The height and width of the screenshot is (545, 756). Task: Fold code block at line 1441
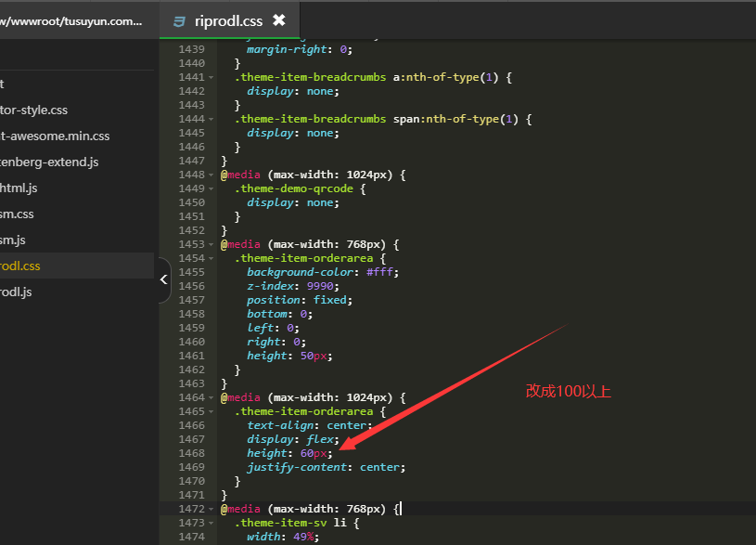click(x=211, y=77)
